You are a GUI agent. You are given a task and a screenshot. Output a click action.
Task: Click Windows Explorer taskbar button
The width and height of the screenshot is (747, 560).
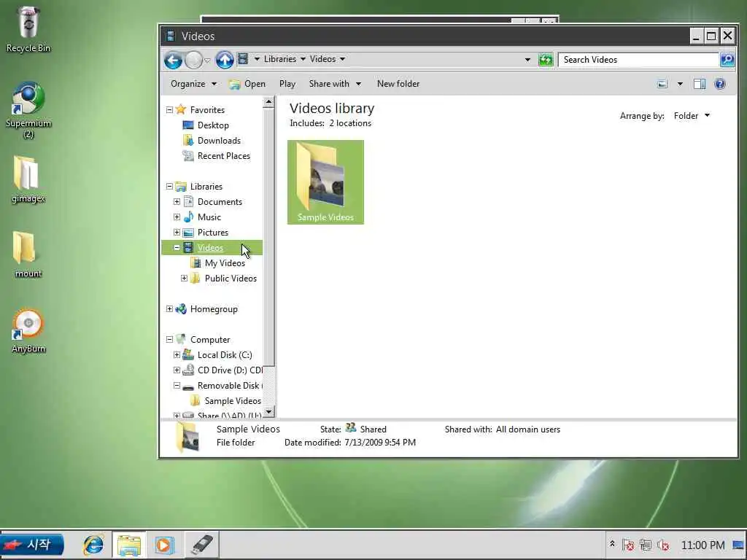pos(129,545)
